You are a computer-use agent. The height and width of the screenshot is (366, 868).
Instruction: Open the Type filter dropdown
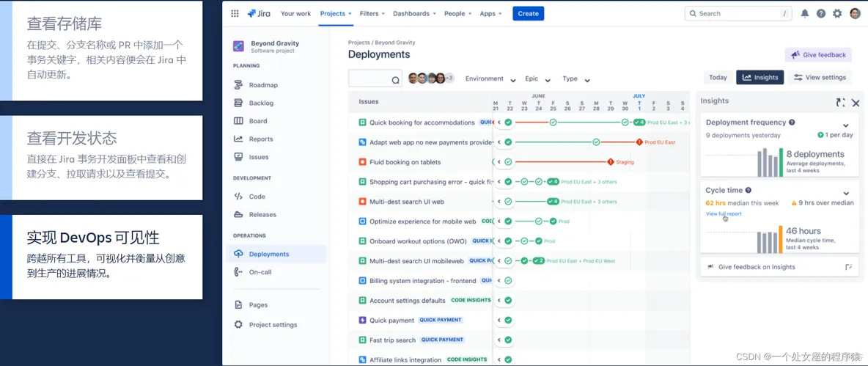[576, 79]
